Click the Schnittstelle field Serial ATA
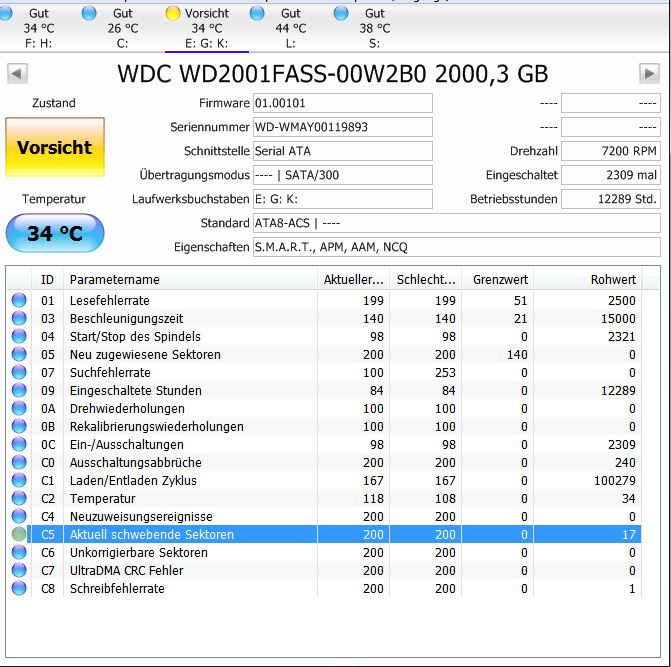Screen dimensions: 671x667 coord(343,151)
